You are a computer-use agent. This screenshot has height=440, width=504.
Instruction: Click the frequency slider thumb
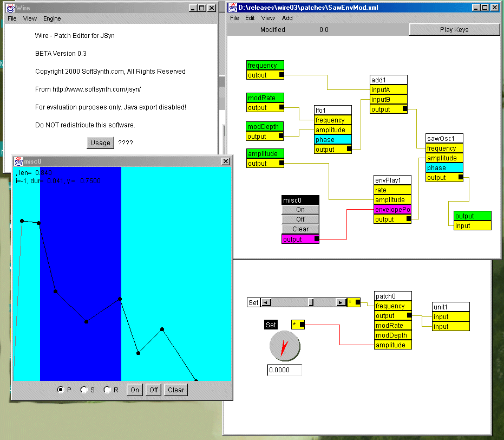[x=311, y=302]
